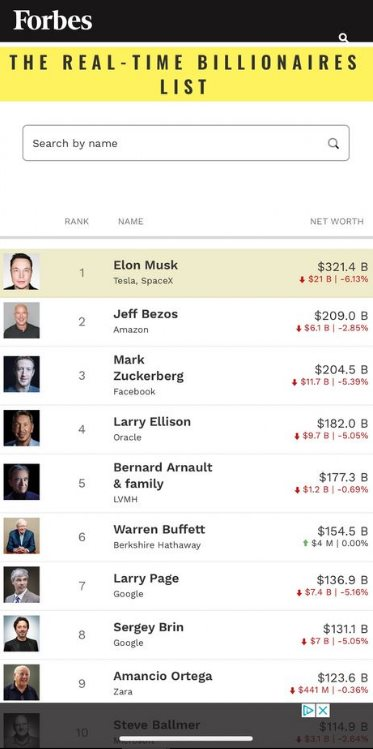Sort list by RANK column header
The width and height of the screenshot is (373, 749).
pyautogui.click(x=76, y=221)
